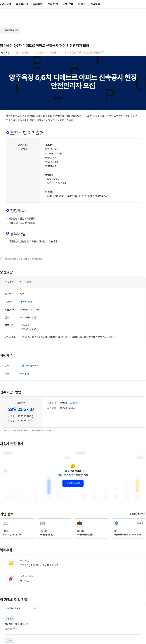Open the 콘텐츠 menu
Image resolution: width=146 pixels, height=644 pixels.
point(82,4)
